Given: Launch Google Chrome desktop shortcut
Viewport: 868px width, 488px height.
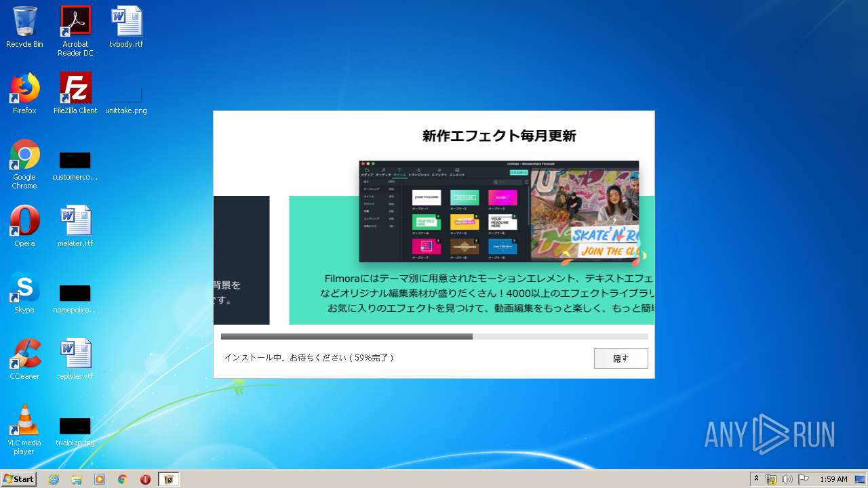Looking at the screenshot, I should pos(24,164).
